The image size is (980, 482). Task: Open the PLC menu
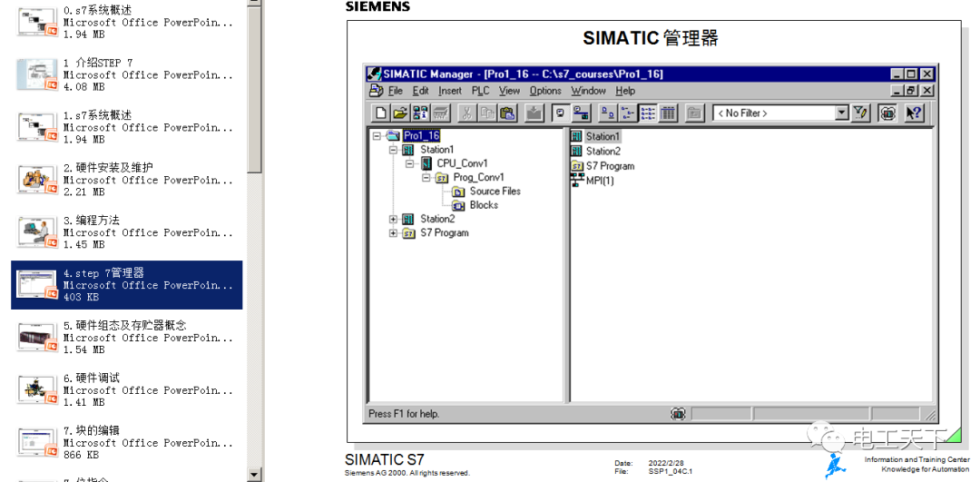click(481, 91)
